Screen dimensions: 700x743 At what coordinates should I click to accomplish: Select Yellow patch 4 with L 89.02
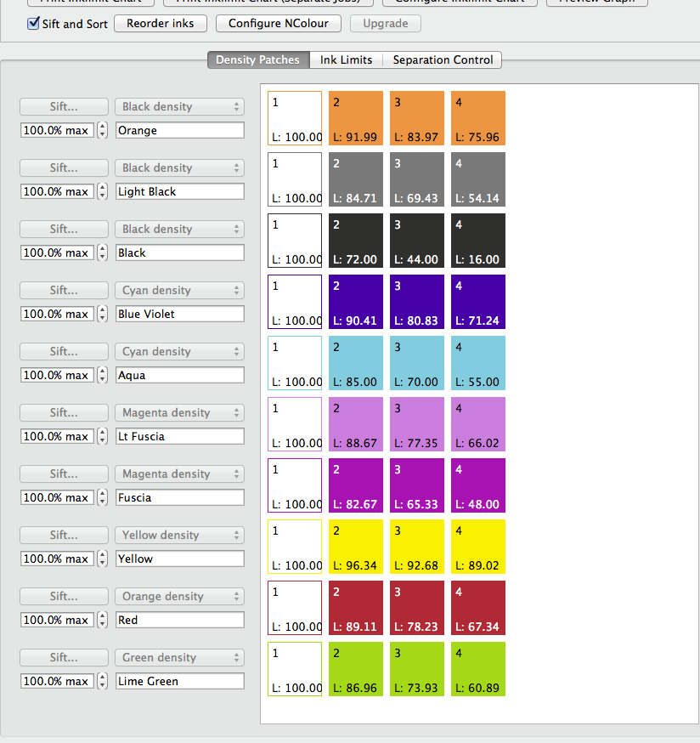point(478,546)
